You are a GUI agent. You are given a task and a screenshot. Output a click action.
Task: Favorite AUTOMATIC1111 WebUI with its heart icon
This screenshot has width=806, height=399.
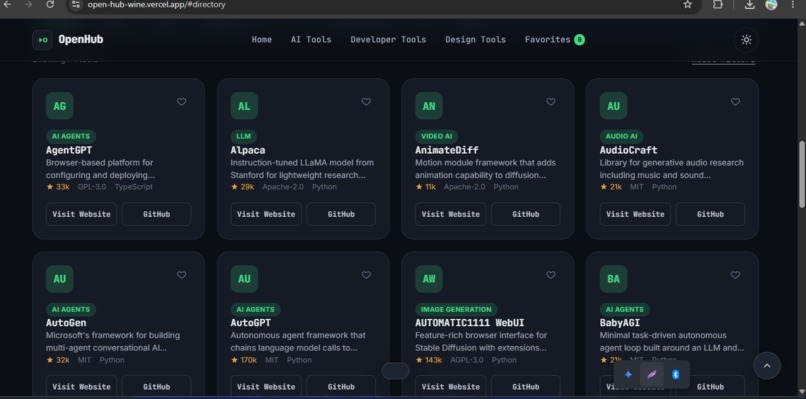pyautogui.click(x=551, y=275)
